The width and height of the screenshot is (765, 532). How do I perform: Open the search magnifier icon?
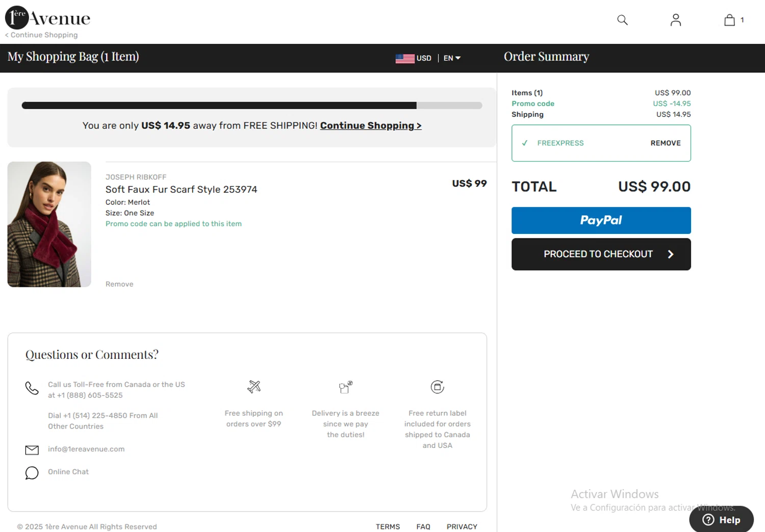[622, 20]
